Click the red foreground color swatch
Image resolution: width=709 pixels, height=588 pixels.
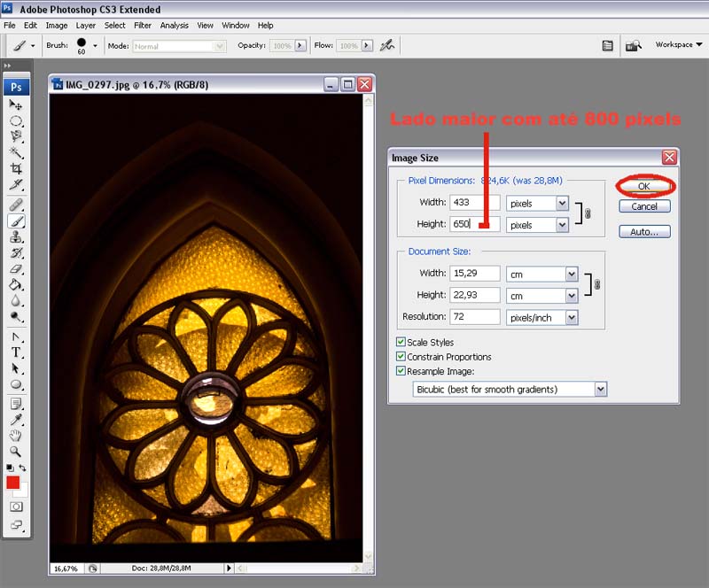point(13,483)
